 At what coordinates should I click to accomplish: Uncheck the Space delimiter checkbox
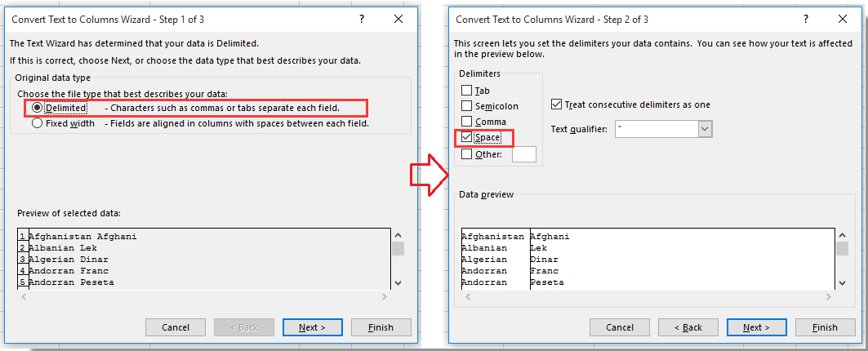(467, 137)
